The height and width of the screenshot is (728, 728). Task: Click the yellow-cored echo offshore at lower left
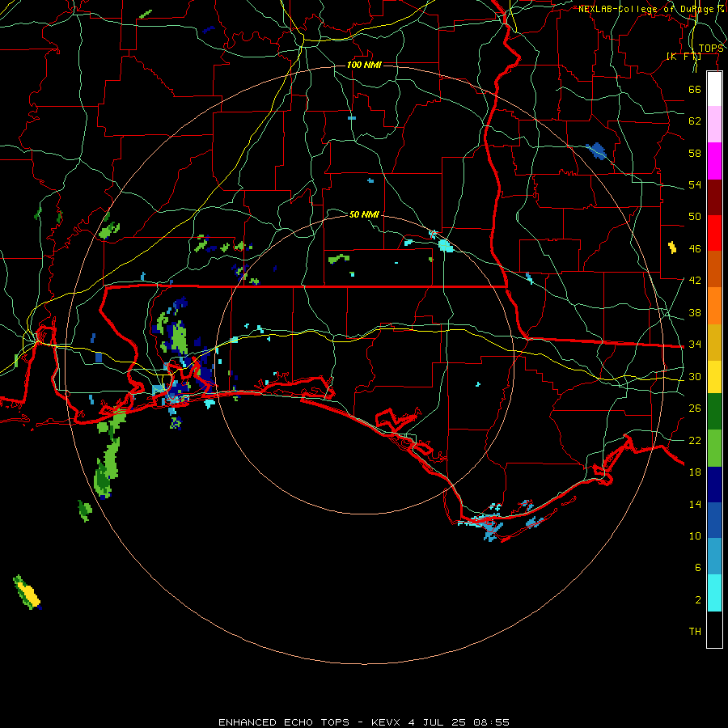28,593
